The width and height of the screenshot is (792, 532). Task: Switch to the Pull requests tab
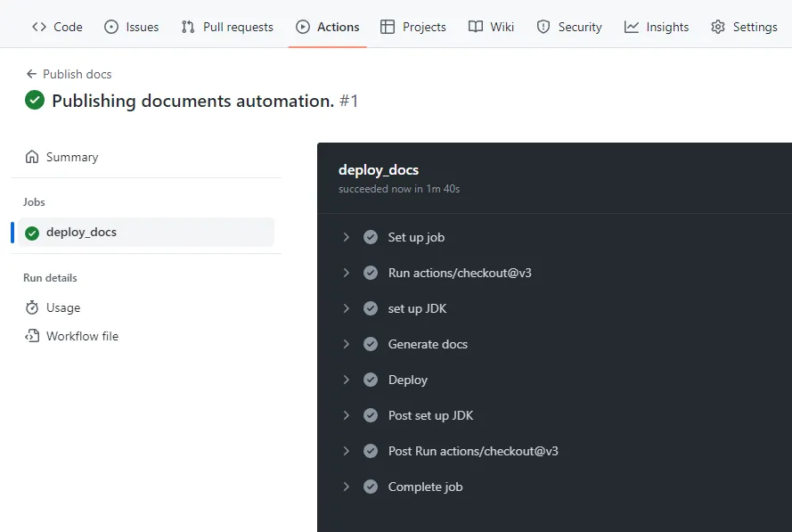[x=227, y=27]
